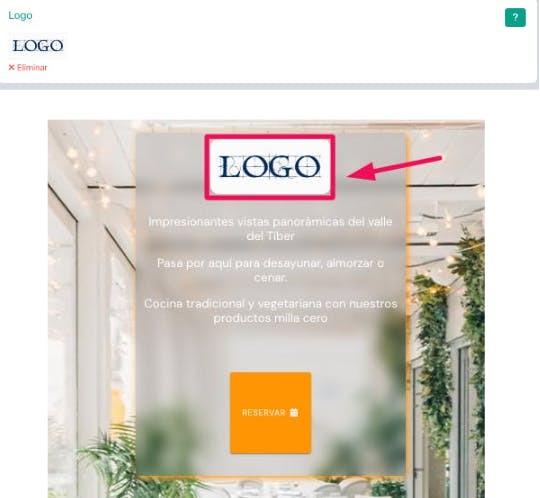Screen dimensions: 540x498
Task: Select the large LOGO image in the preview
Action: tap(270, 167)
